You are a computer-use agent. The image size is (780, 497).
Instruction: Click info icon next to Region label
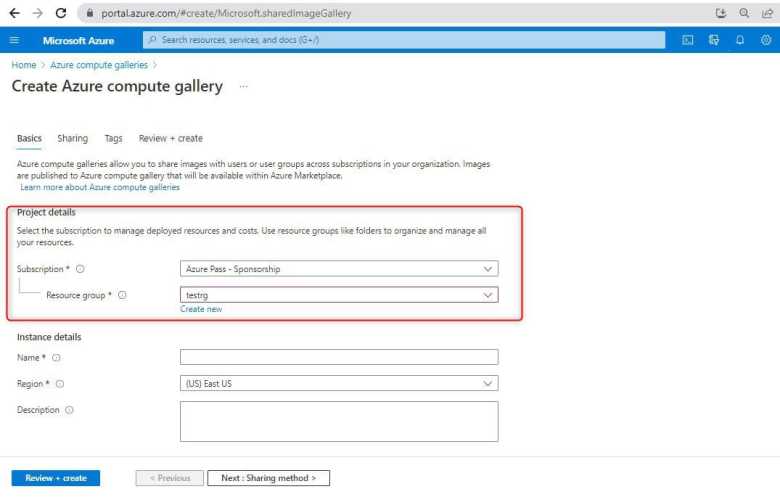click(60, 384)
